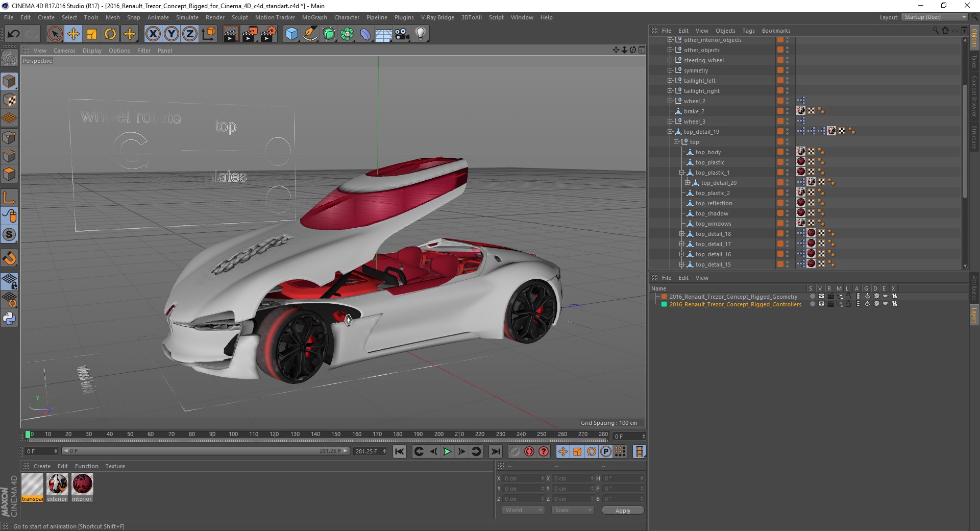The width and height of the screenshot is (980, 531).
Task: Open the spline pen tool
Action: [x=310, y=34]
